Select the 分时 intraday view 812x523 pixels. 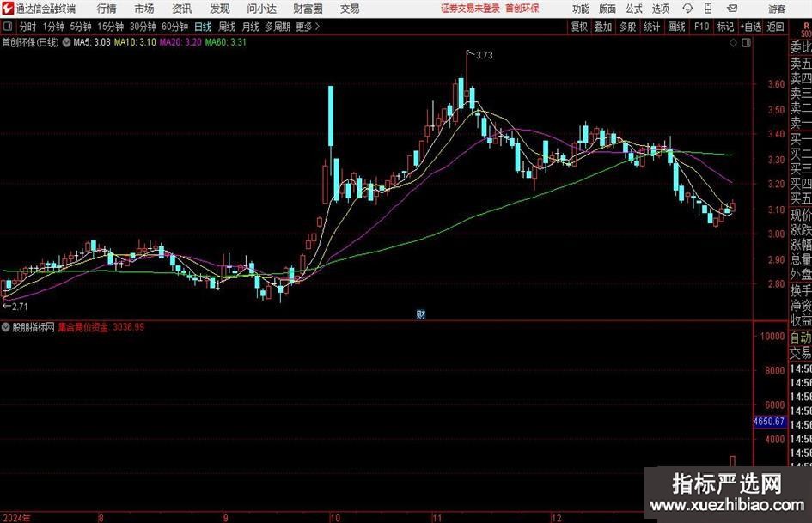(x=28, y=27)
